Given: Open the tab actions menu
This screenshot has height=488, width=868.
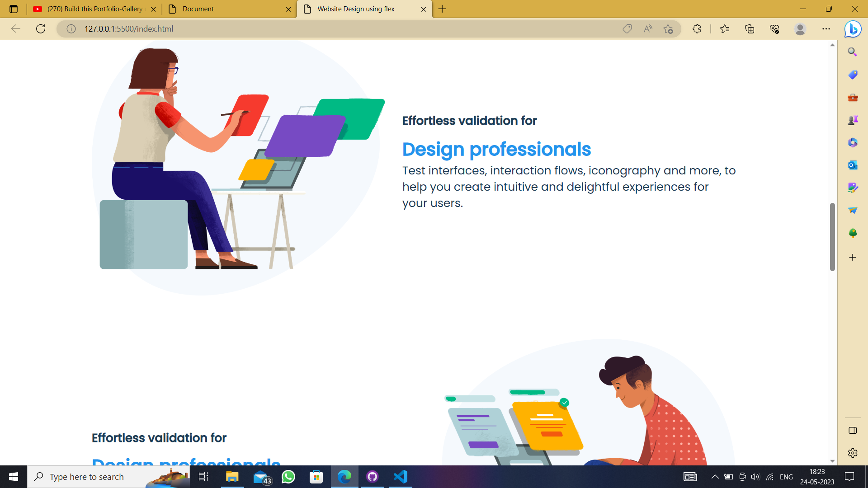Looking at the screenshot, I should click(x=14, y=9).
